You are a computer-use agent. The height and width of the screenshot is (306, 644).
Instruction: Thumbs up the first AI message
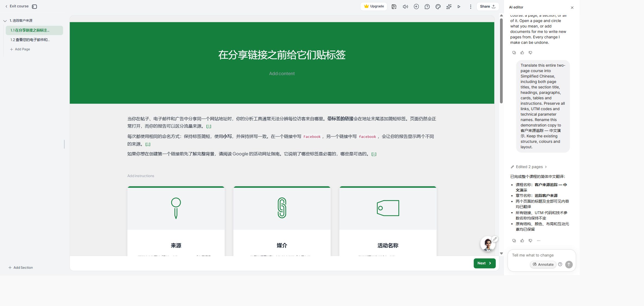(522, 53)
